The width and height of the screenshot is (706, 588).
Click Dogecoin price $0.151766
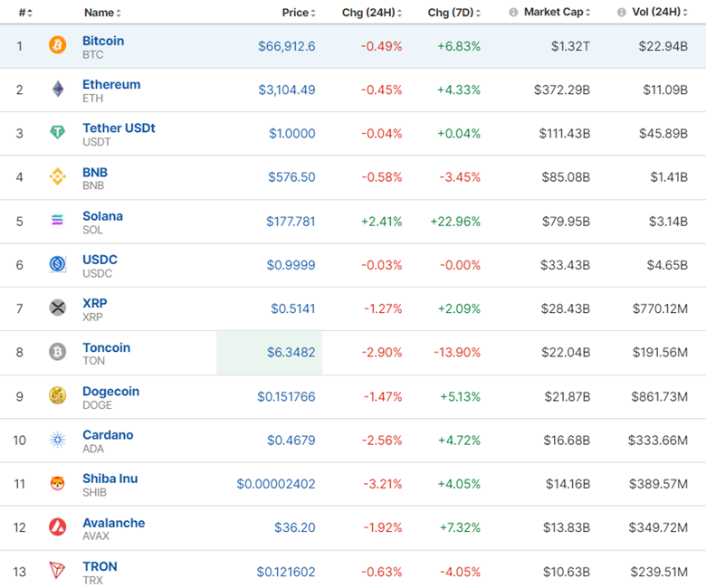(286, 397)
